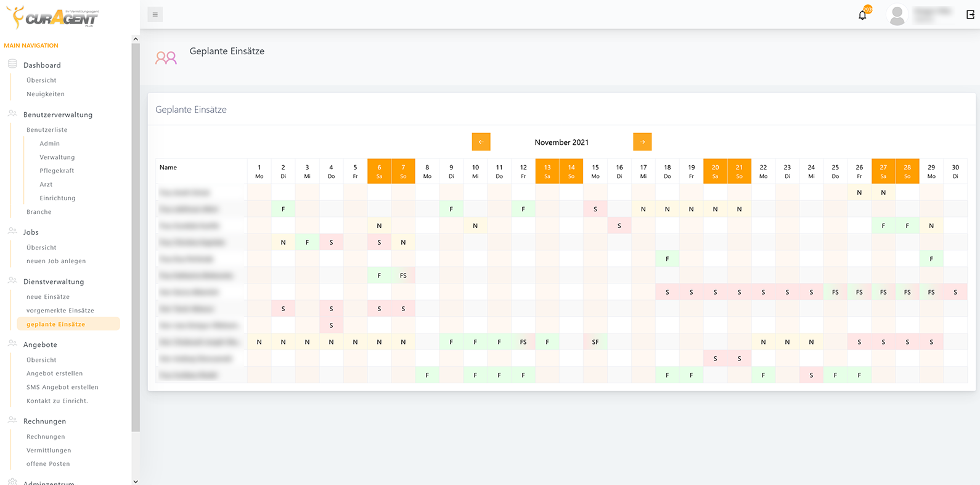Open the Benutzerliste submenu

[x=47, y=130]
